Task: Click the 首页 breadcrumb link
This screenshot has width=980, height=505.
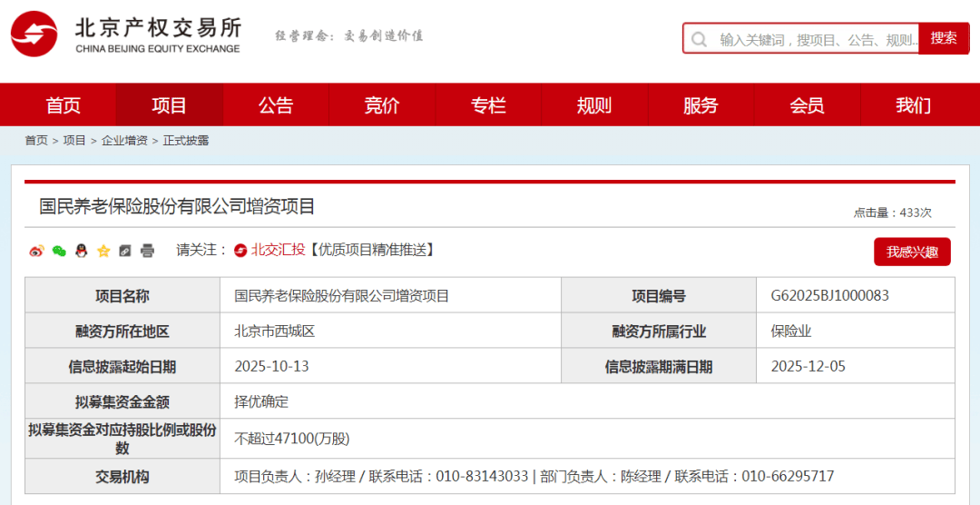Action: tap(36, 141)
